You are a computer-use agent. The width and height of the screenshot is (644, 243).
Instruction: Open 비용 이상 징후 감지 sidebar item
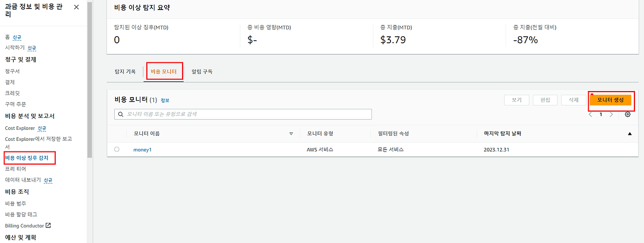(27, 158)
